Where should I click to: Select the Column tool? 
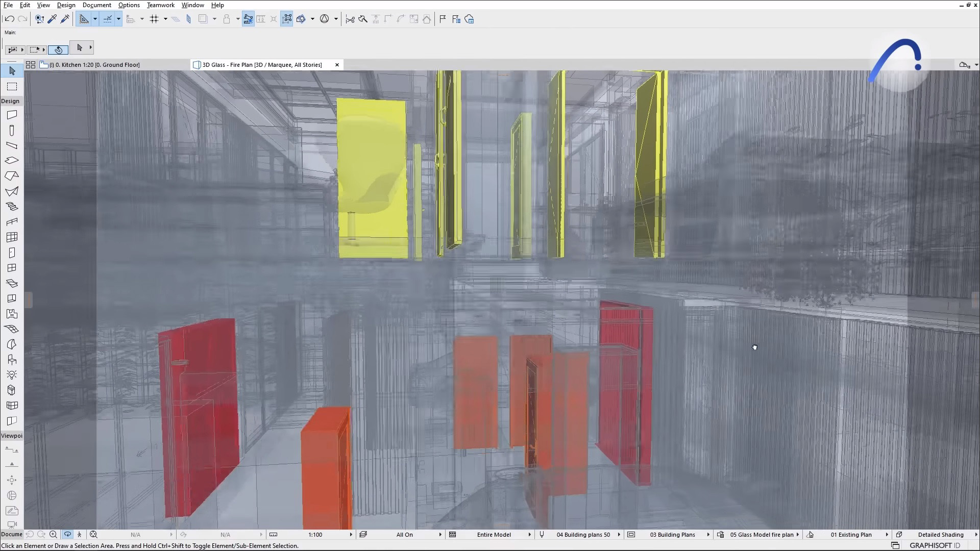12,131
